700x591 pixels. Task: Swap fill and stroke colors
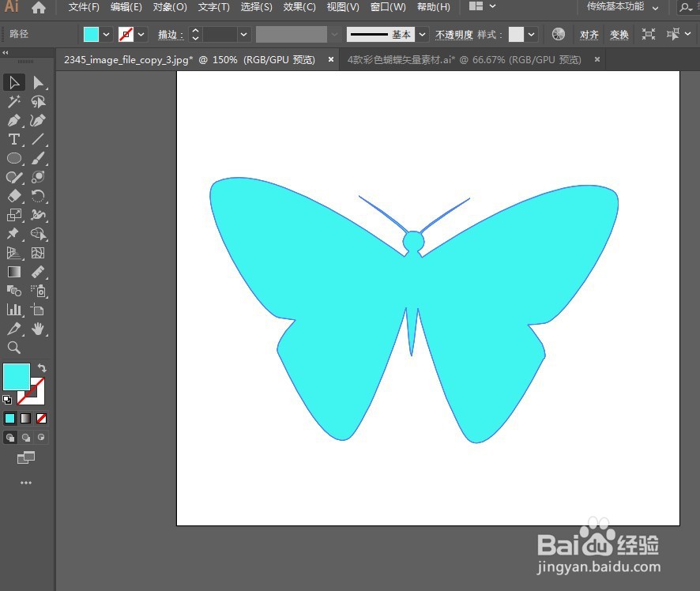(42, 368)
